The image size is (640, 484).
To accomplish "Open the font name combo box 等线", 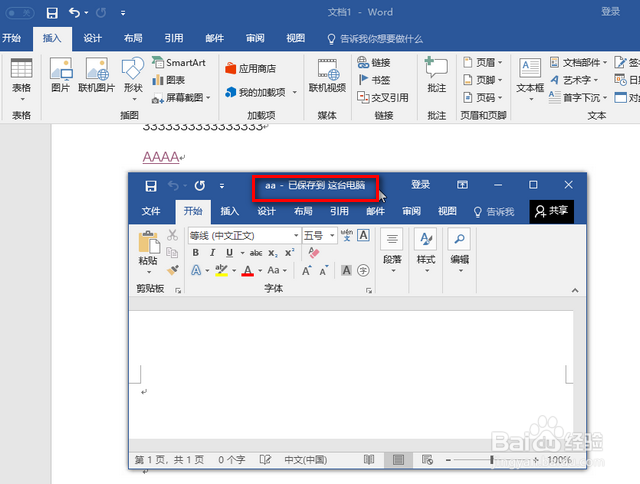I will click(x=244, y=235).
